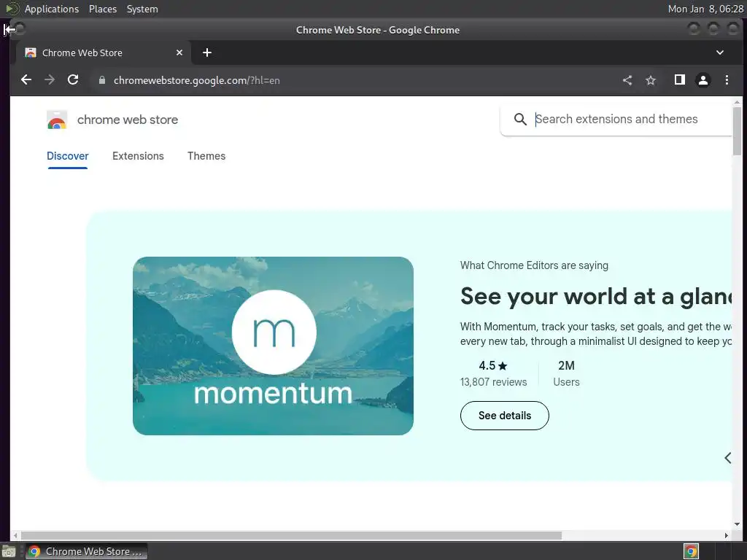
Task: Open Chrome's three-dot menu
Action: pyautogui.click(x=727, y=80)
